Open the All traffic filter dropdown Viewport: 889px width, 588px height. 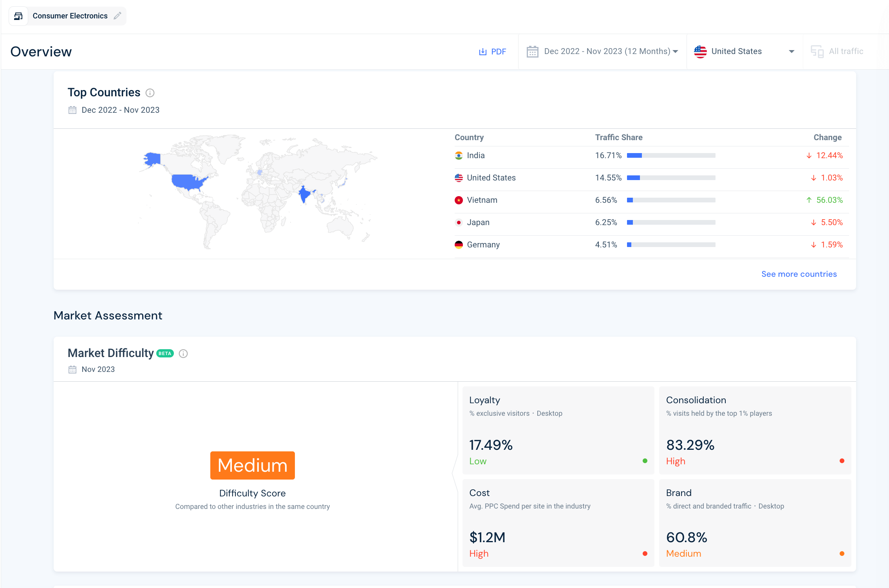coord(846,52)
